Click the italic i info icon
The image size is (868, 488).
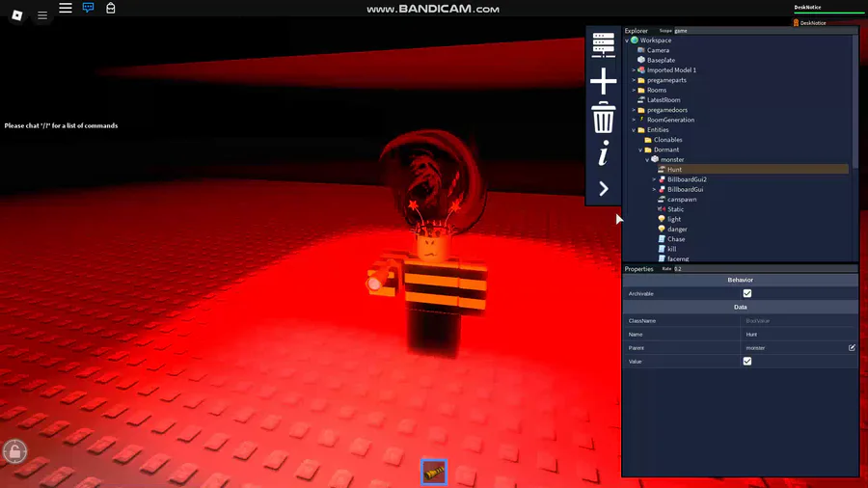tap(604, 152)
